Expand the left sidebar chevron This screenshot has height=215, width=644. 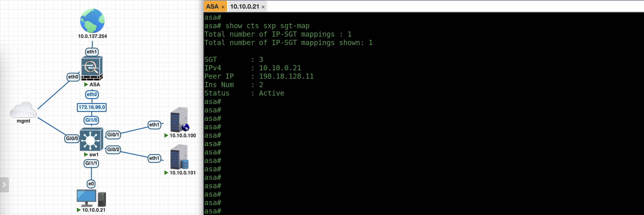[4, 185]
